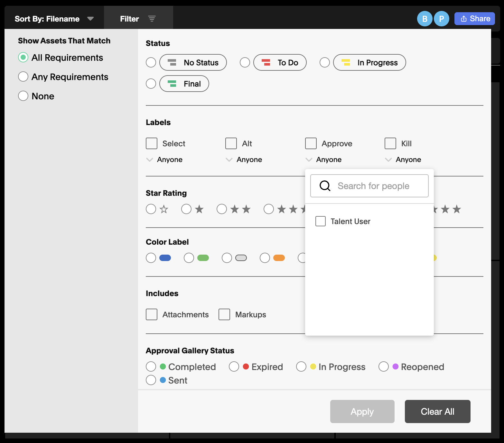The height and width of the screenshot is (443, 504).
Task: Select the Reopened gallery status radio
Action: (384, 366)
